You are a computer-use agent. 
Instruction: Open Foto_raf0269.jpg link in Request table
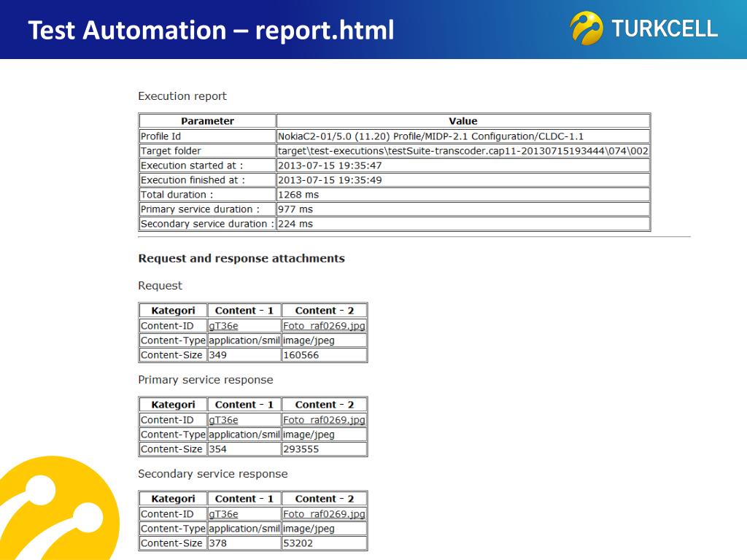pyautogui.click(x=324, y=326)
